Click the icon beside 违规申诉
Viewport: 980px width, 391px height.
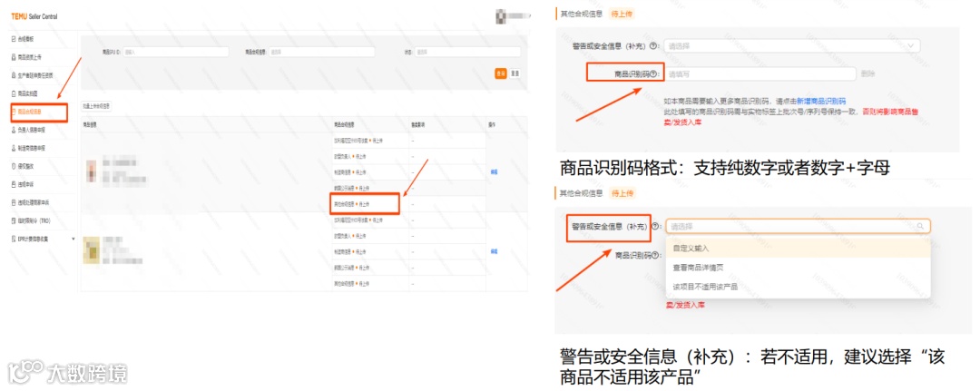(x=14, y=184)
